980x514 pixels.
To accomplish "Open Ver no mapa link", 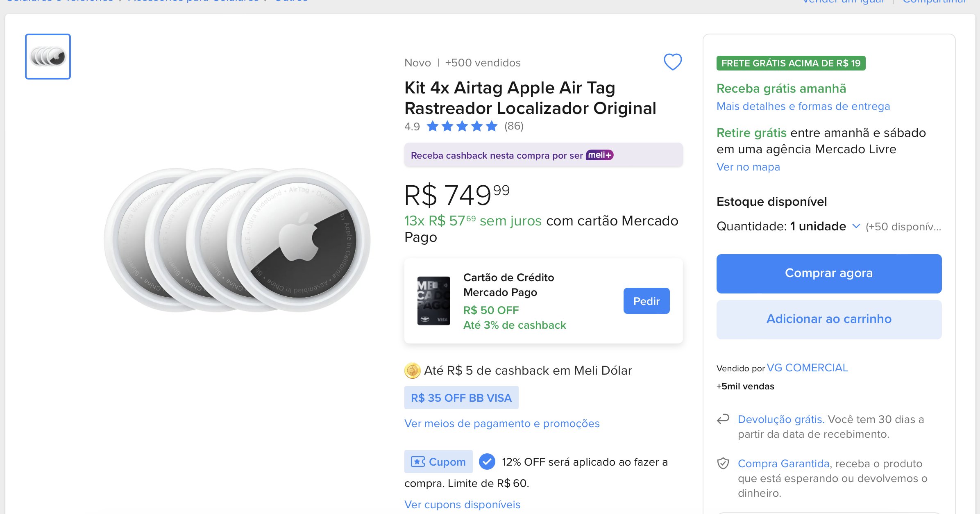I will point(748,167).
